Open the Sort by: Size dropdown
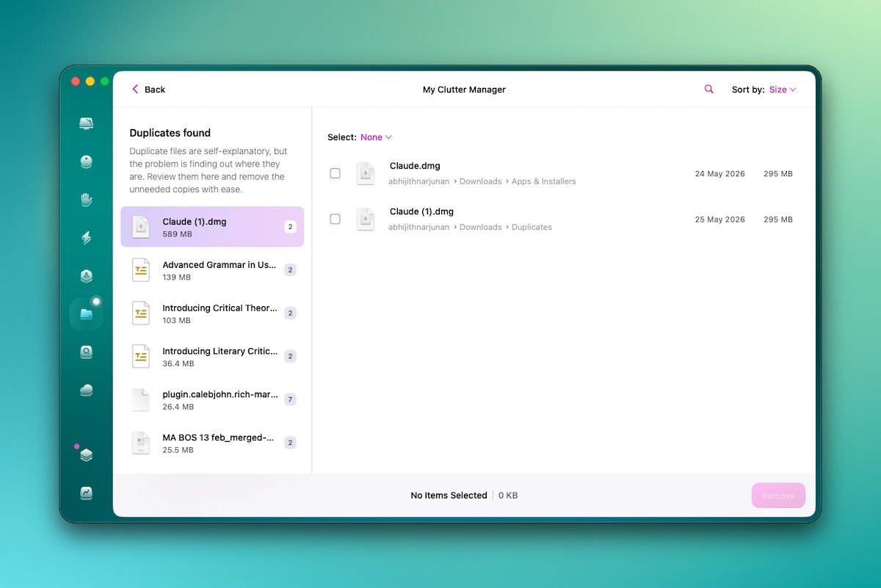Image resolution: width=881 pixels, height=588 pixels. click(x=783, y=90)
